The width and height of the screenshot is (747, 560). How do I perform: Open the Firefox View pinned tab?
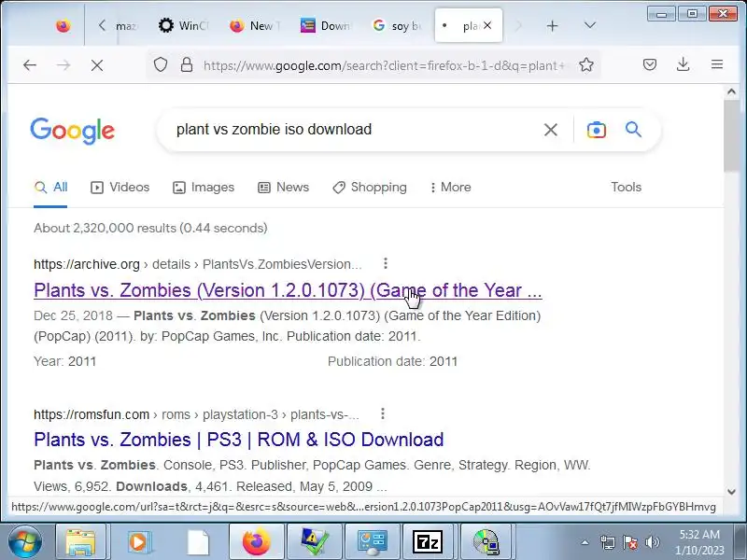(x=63, y=25)
